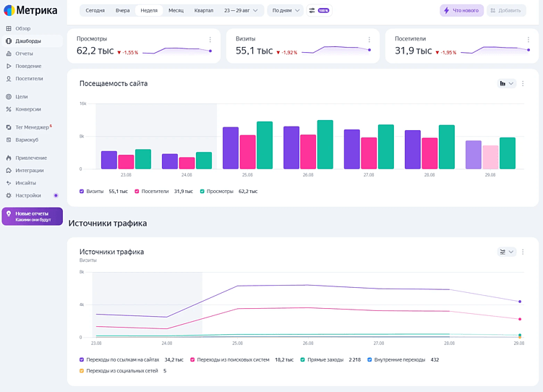
Task: Click the Что нового button
Action: pyautogui.click(x=461, y=10)
